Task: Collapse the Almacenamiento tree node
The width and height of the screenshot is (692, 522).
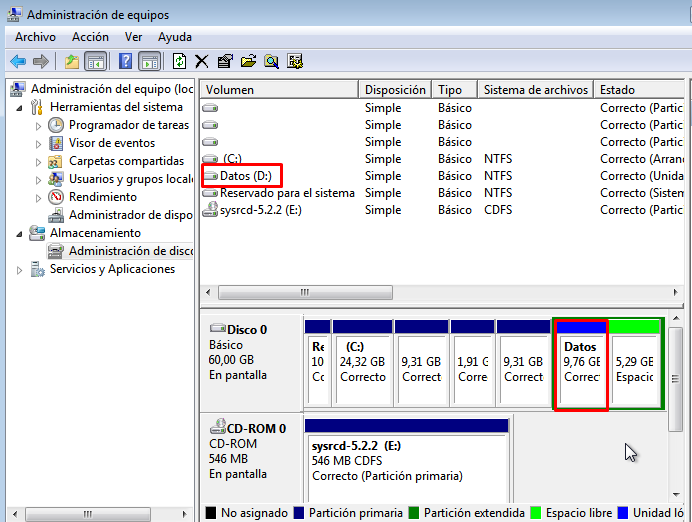Action: [x=22, y=233]
